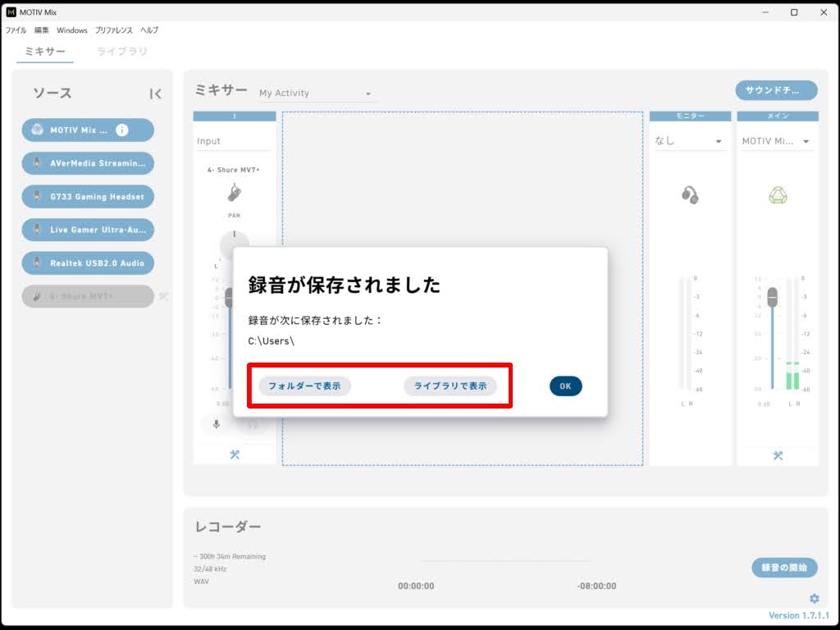Screen dimensions: 840x630
Task: Switch to the ライブラリ tab
Action: (x=122, y=51)
